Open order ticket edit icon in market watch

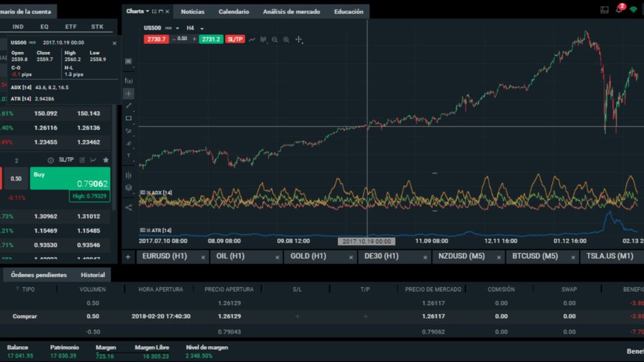[82, 160]
